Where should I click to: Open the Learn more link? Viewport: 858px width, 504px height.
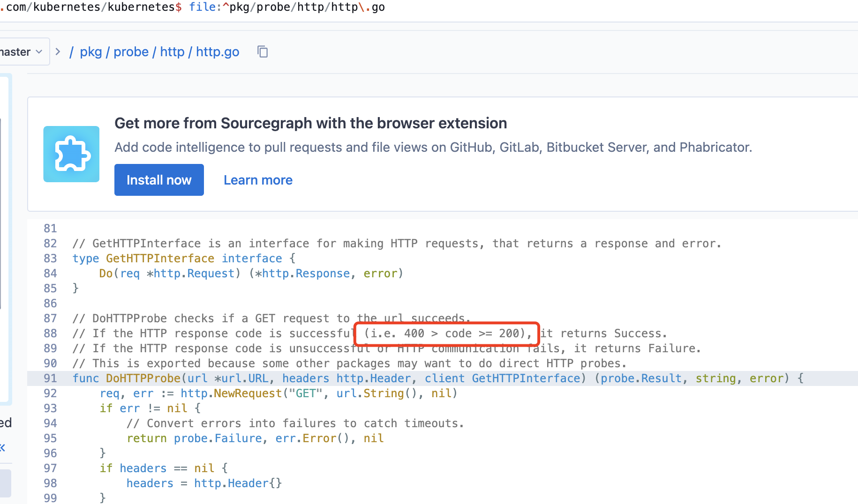[258, 180]
